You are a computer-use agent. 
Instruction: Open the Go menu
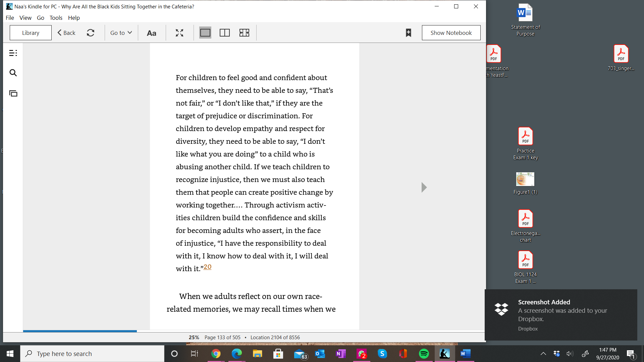[x=41, y=18]
